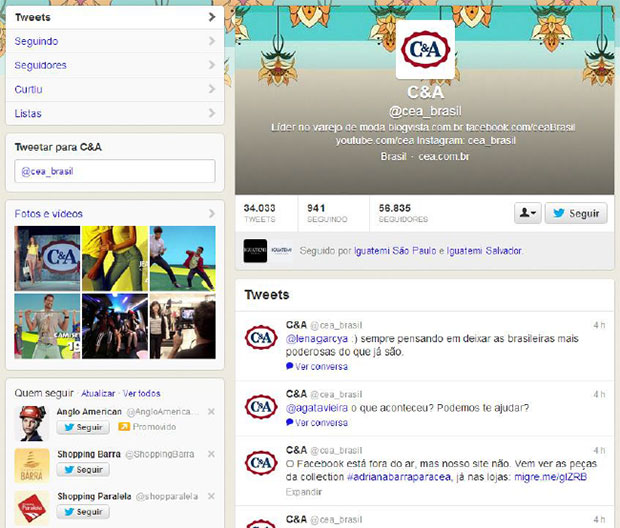Follow Anglo American with Seguir button
The width and height of the screenshot is (620, 528).
pyautogui.click(x=83, y=427)
